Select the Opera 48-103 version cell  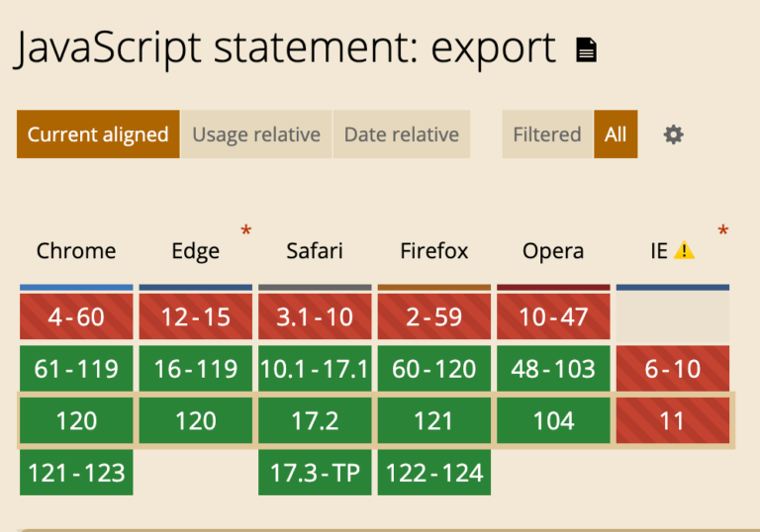coord(553,369)
